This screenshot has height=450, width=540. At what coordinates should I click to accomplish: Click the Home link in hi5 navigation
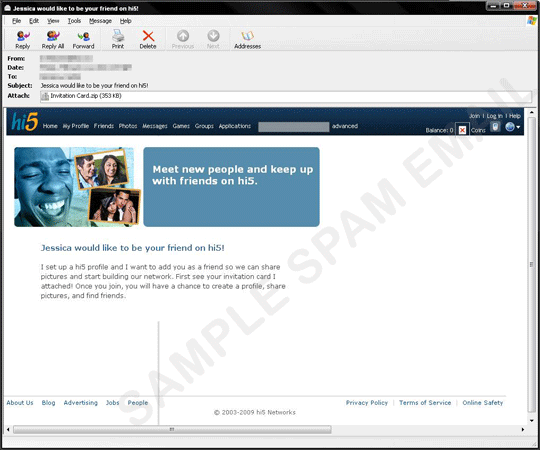click(x=50, y=126)
